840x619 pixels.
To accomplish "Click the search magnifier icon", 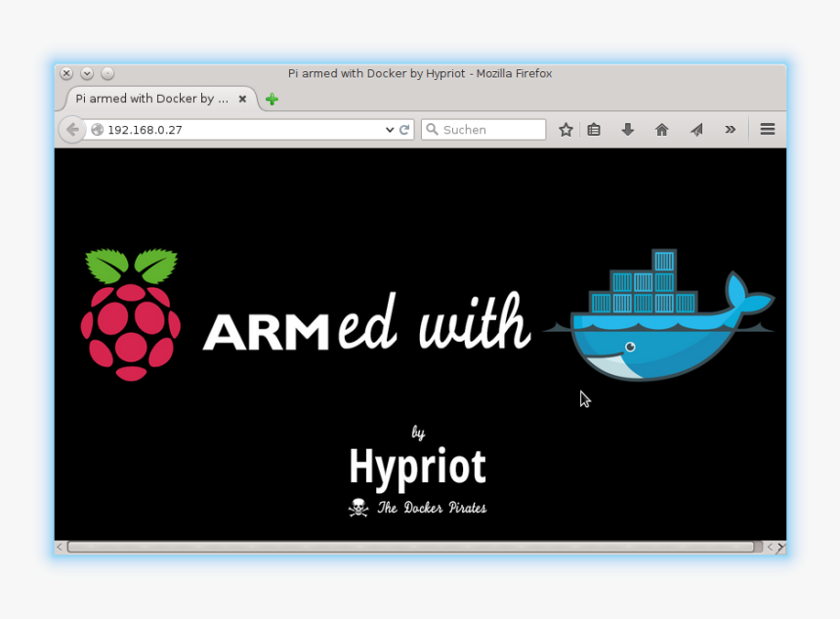I will 432,129.
